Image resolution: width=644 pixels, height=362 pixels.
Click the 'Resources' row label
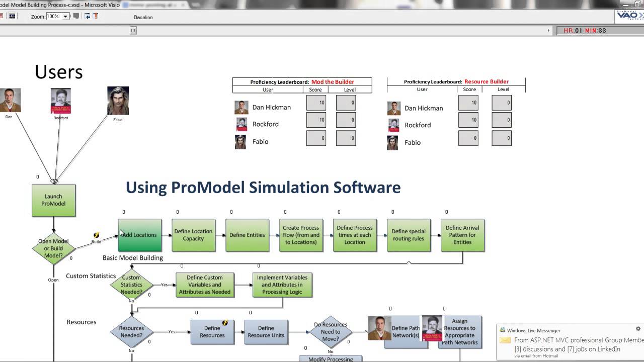(82, 322)
